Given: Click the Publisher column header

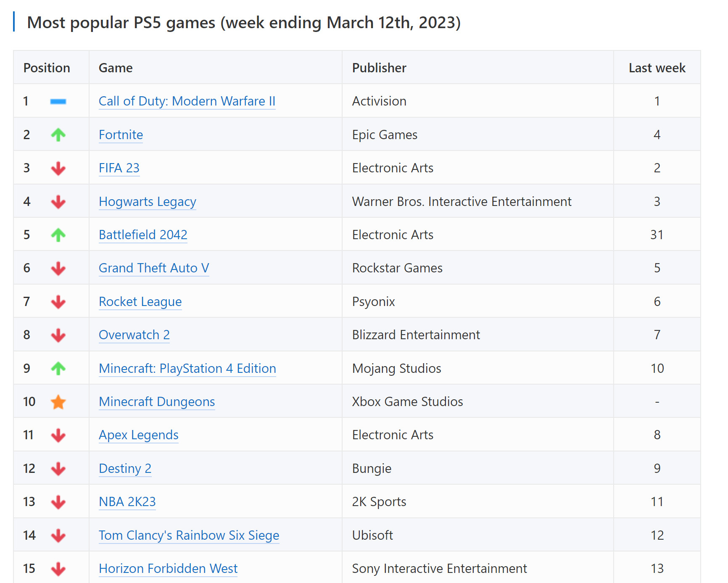Looking at the screenshot, I should coord(379,68).
